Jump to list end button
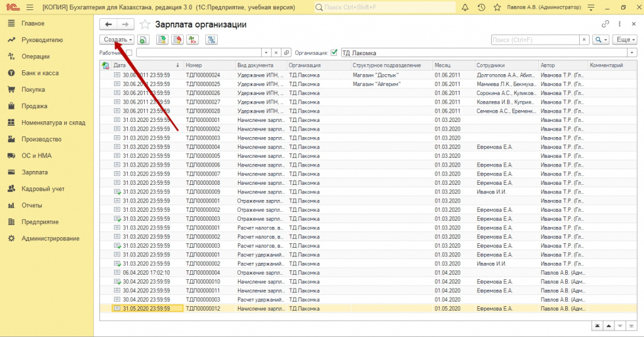This screenshot has width=644, height=337. 631,326
